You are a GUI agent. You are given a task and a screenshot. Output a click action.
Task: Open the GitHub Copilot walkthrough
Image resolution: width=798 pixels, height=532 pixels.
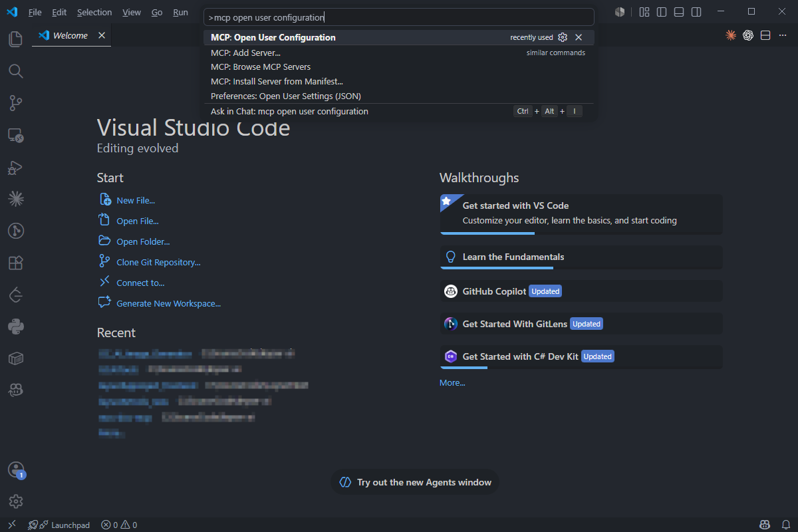tap(581, 291)
